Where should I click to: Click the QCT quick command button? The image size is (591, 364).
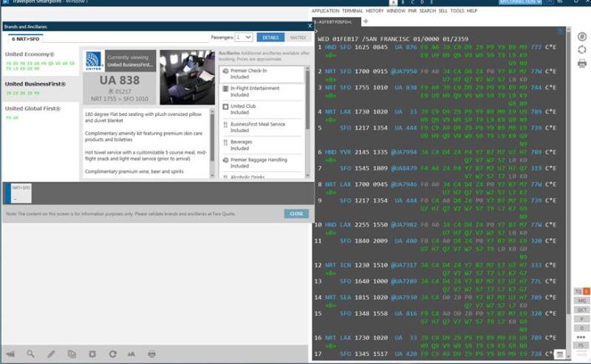click(x=581, y=309)
